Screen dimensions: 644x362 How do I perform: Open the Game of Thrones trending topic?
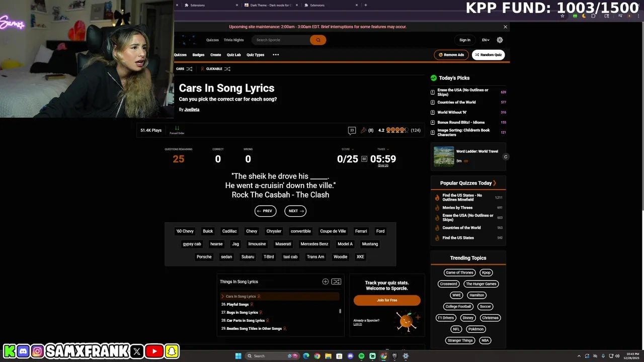coord(459,273)
